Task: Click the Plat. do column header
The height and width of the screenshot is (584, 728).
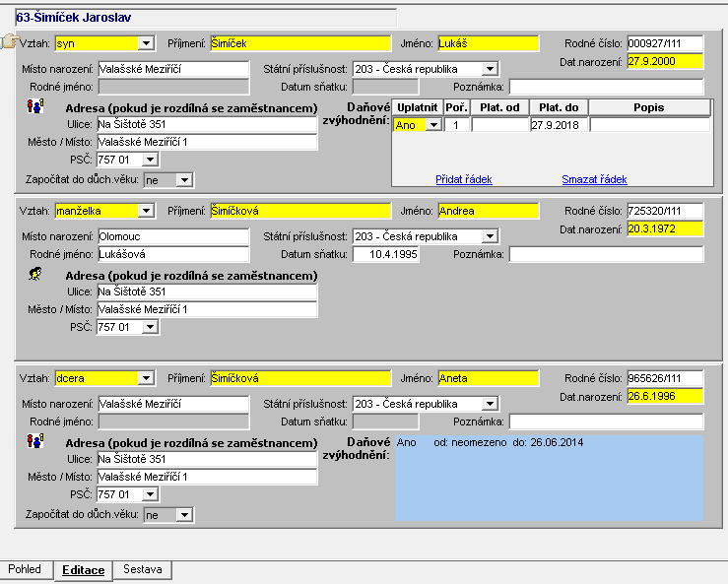Action: [559, 107]
